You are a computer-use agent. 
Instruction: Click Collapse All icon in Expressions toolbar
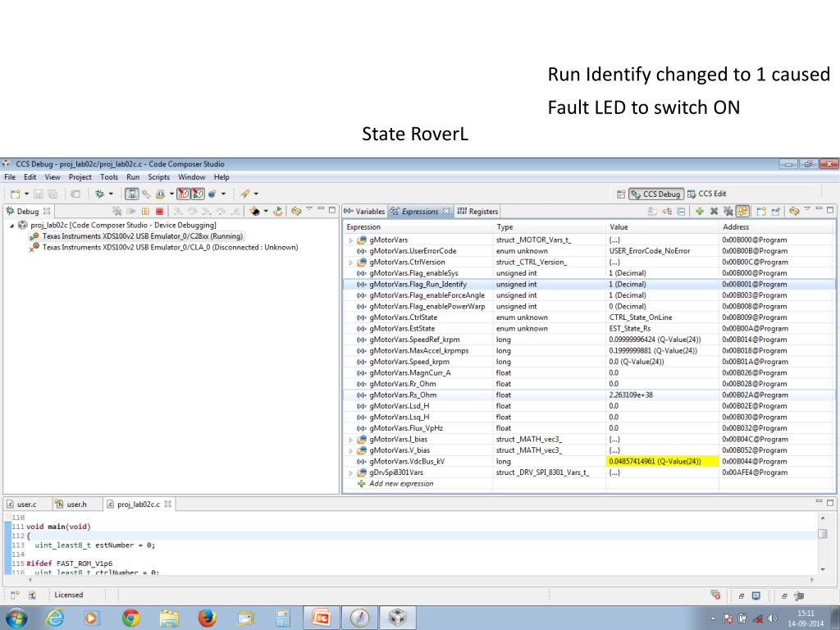[x=681, y=211]
